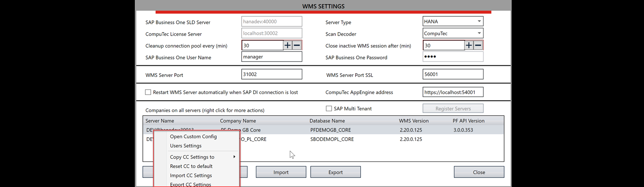This screenshot has height=187, width=644.
Task: Open the Scan Decoder CompuTec dropdown
Action: point(453,33)
